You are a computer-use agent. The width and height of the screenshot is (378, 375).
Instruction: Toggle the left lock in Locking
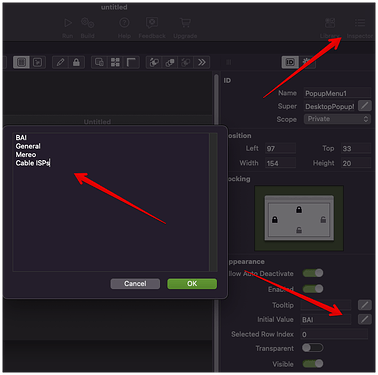[x=275, y=220]
